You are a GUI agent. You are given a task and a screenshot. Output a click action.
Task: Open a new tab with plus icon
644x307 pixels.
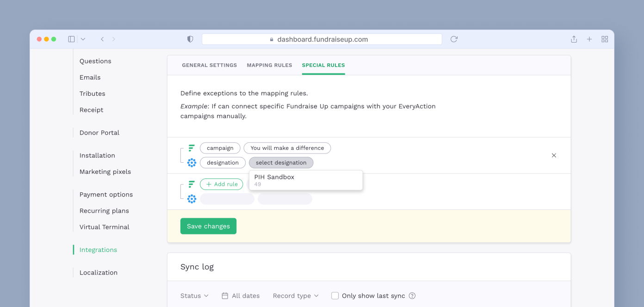click(589, 39)
